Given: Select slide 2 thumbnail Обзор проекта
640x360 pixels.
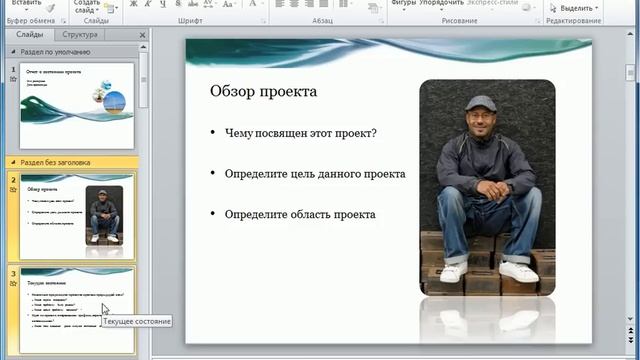Looking at the screenshot, I should pyautogui.click(x=77, y=216).
